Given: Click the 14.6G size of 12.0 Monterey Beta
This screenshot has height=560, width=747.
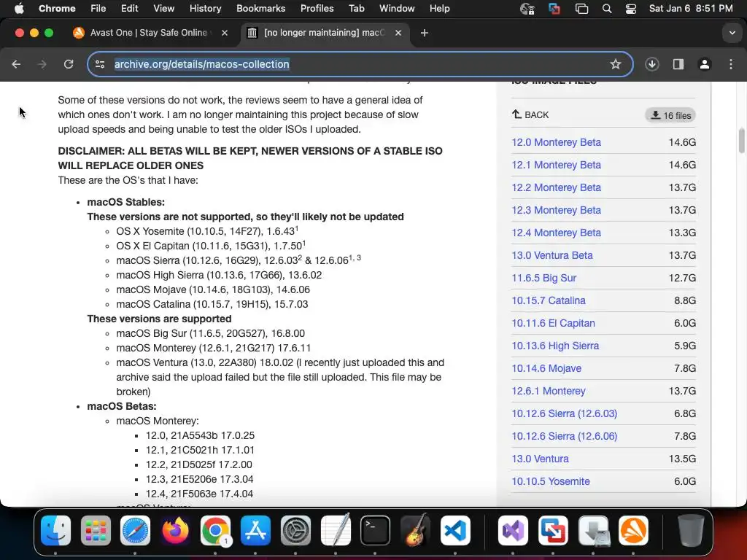Looking at the screenshot, I should click(x=682, y=142).
